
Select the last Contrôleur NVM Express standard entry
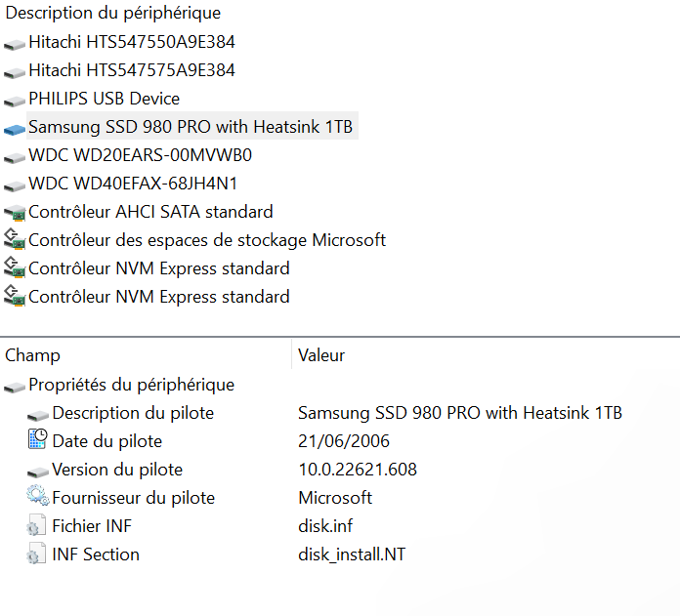158,297
